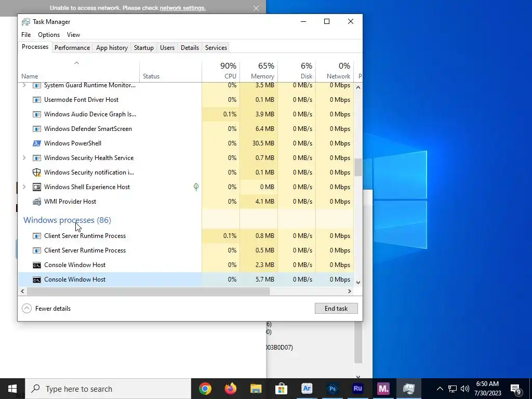Screen dimensions: 532x399
Task: Select the Client Server Runtime Process 0.5 MB row
Action: (x=186, y=250)
